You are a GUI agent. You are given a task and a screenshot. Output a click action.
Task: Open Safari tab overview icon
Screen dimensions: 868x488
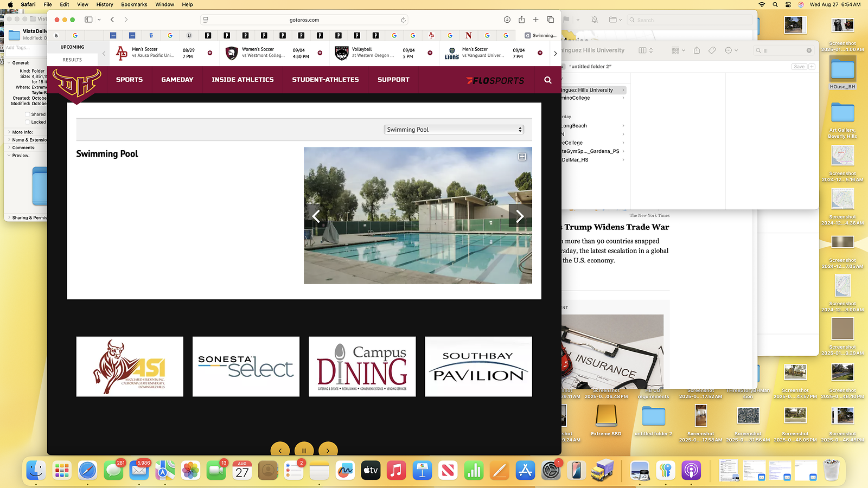[551, 20]
